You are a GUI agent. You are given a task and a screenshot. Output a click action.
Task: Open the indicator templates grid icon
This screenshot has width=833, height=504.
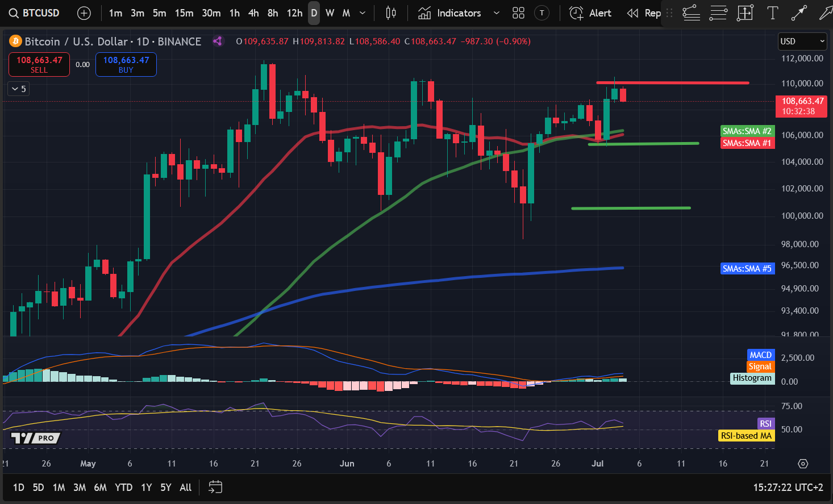click(x=518, y=13)
